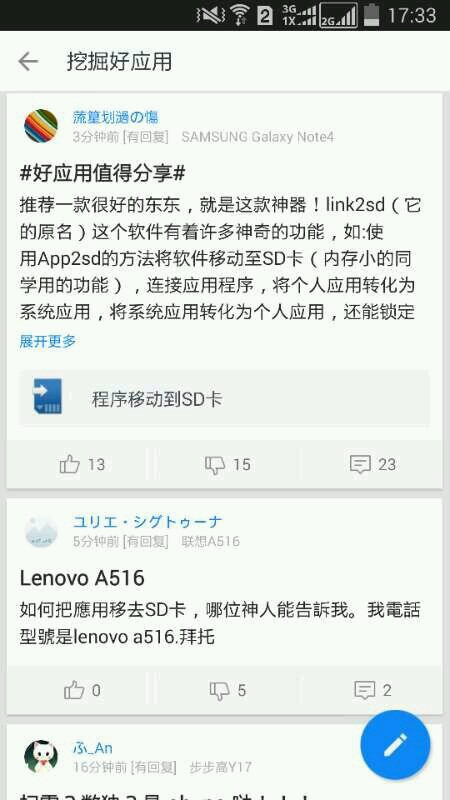Dislike the link2sd post with thumbs down

(x=228, y=464)
